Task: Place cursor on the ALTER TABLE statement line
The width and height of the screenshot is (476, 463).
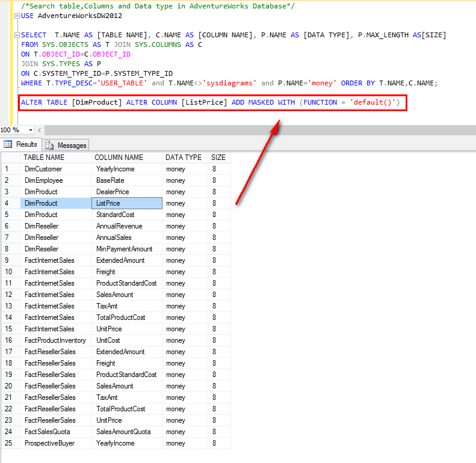Action: point(211,103)
